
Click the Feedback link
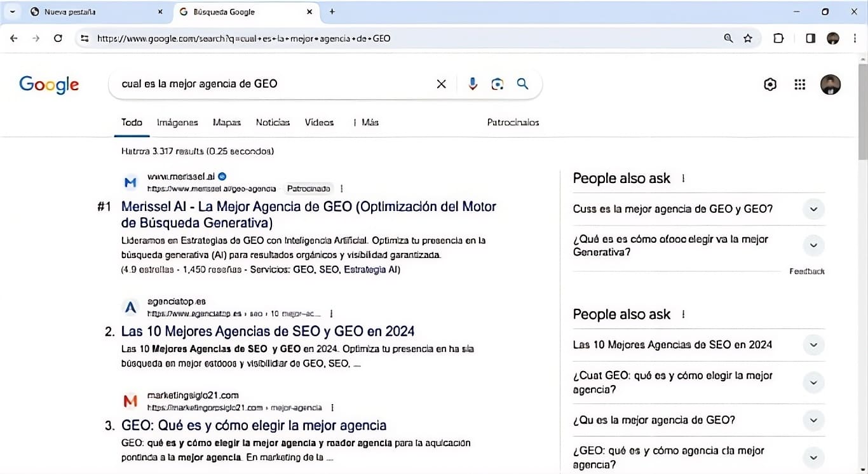807,271
